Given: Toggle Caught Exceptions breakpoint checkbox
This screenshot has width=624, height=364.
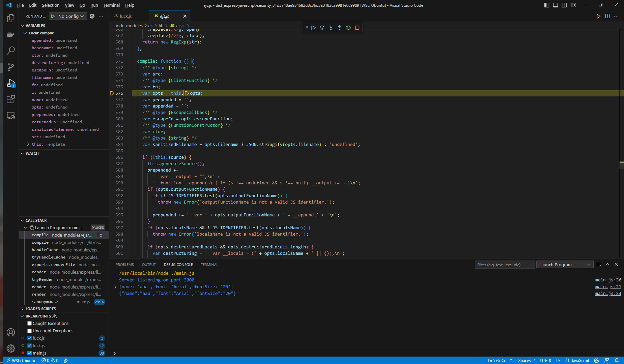Looking at the screenshot, I should (x=29, y=324).
